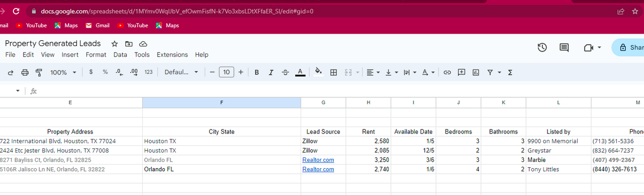Open the borders tool

pyautogui.click(x=333, y=72)
